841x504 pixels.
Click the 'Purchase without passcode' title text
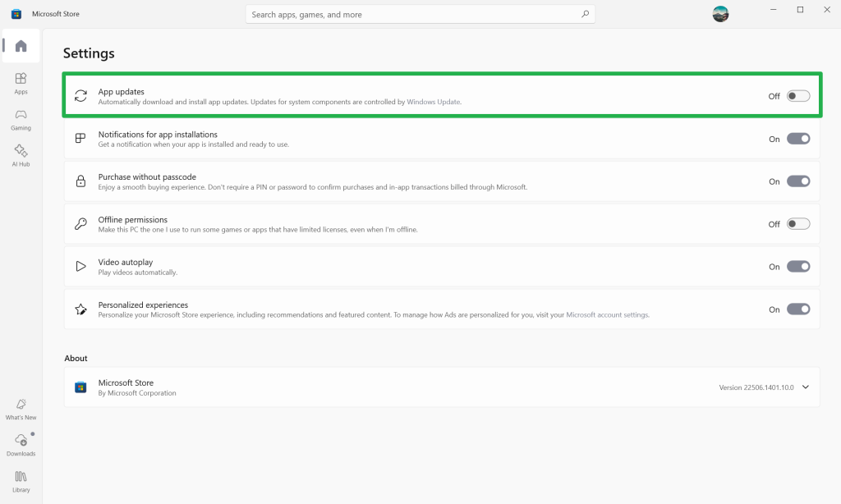pos(147,177)
